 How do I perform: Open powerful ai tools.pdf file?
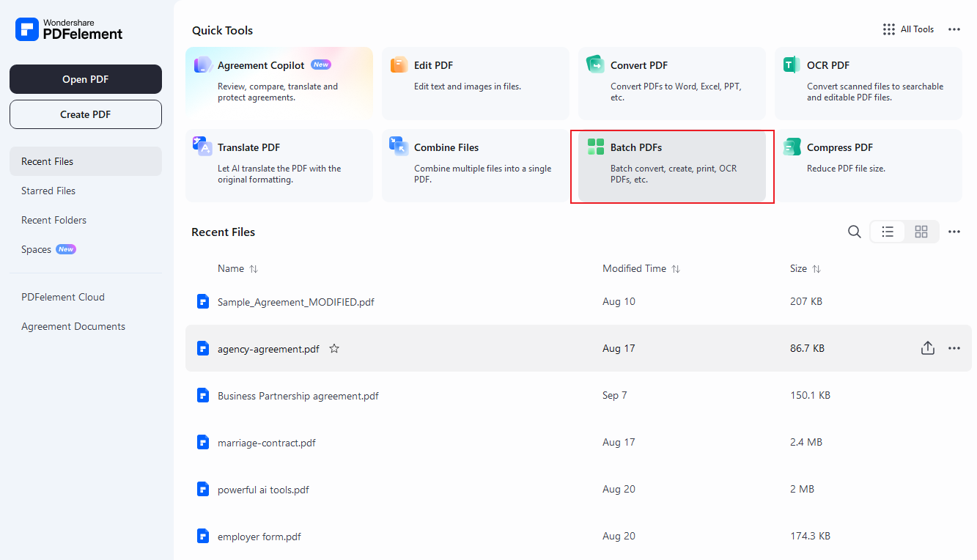[x=263, y=490]
